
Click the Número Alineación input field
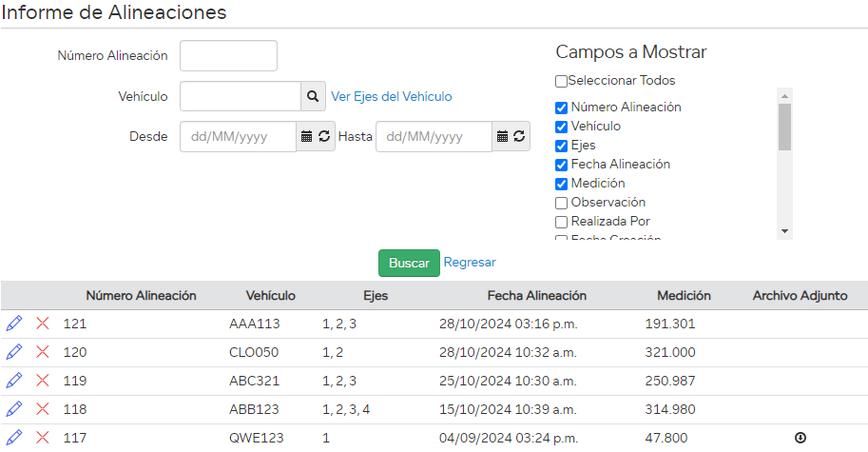coord(228,55)
